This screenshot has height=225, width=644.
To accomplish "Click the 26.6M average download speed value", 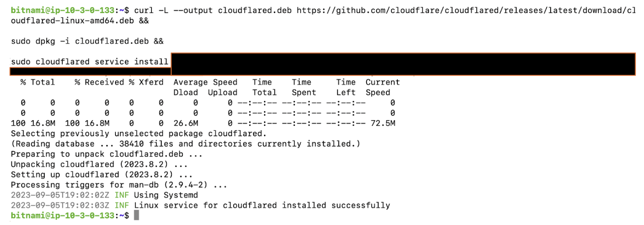I will click(x=185, y=123).
